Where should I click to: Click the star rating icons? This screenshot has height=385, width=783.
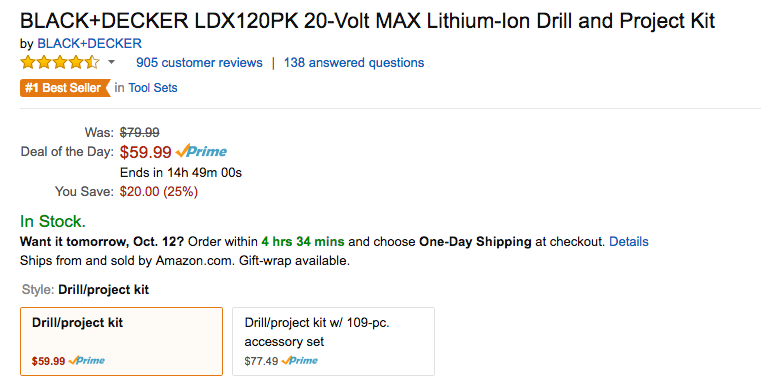click(x=60, y=63)
